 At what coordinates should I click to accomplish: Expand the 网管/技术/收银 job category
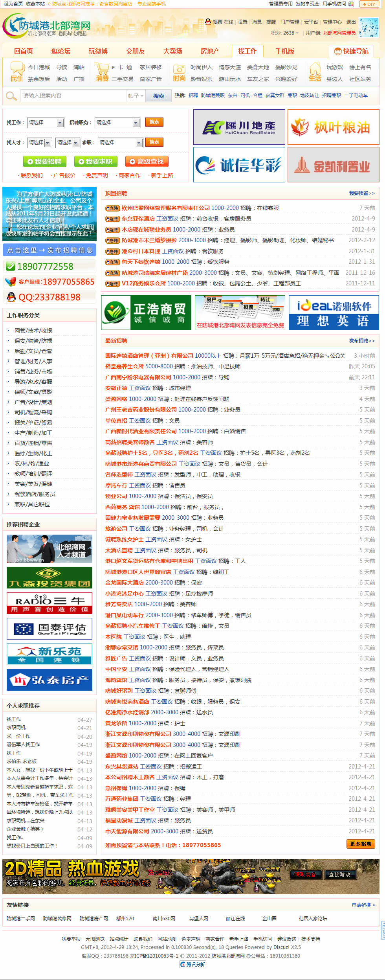click(33, 331)
